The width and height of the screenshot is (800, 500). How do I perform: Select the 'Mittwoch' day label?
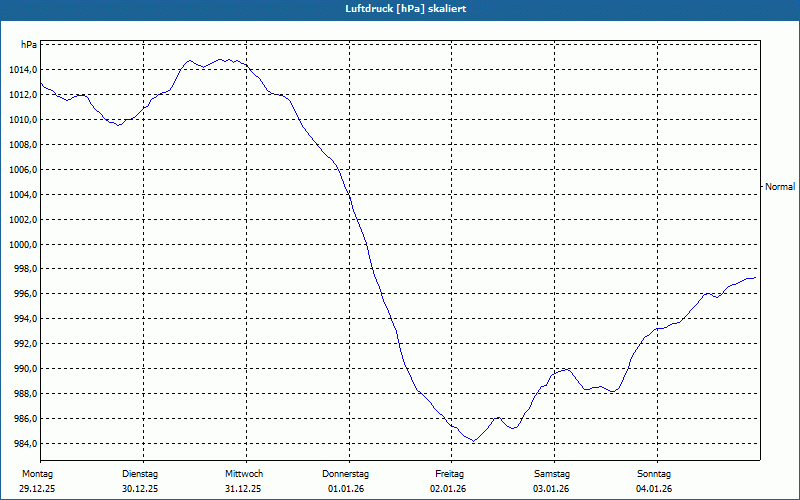(244, 474)
